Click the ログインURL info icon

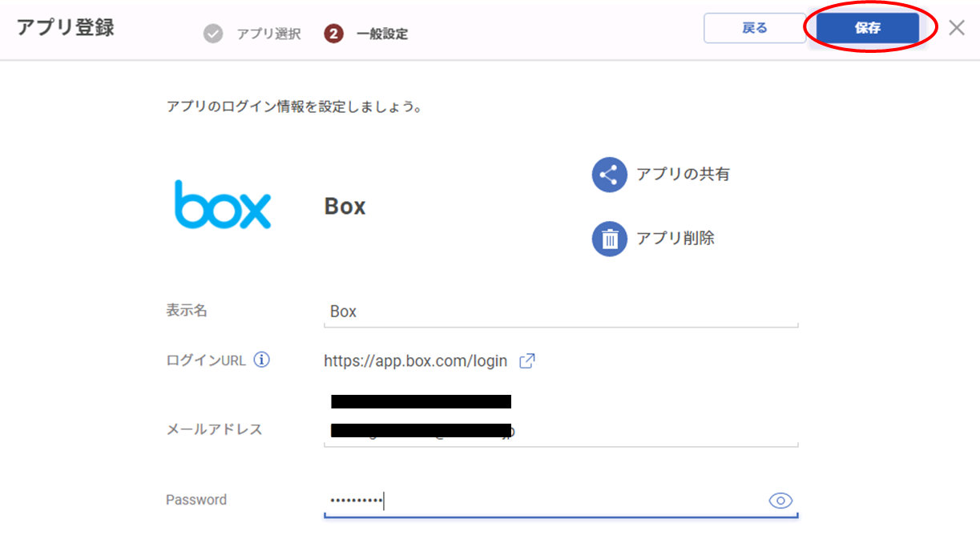[x=261, y=360]
